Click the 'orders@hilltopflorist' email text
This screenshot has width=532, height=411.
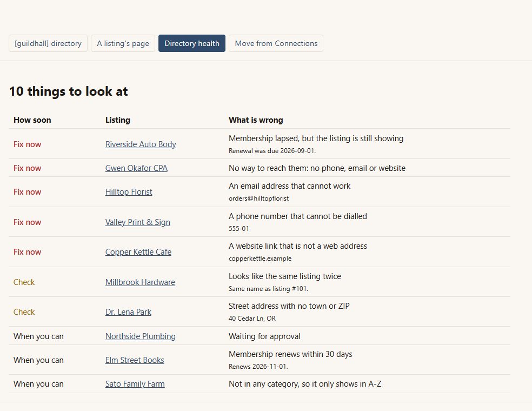point(258,198)
